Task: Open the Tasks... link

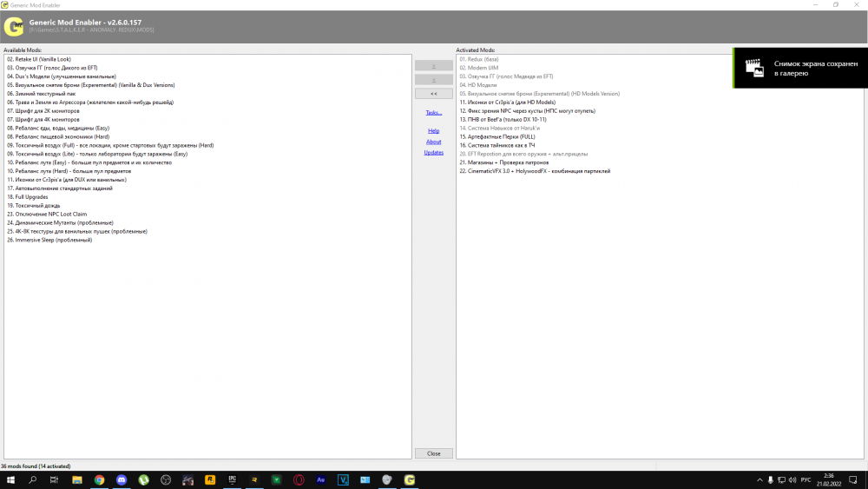Action: [x=433, y=112]
